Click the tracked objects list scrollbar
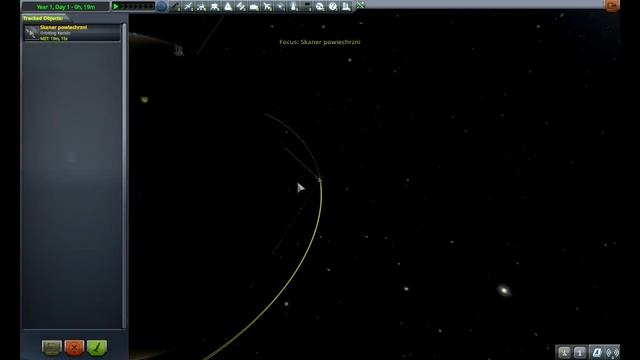 point(124,176)
